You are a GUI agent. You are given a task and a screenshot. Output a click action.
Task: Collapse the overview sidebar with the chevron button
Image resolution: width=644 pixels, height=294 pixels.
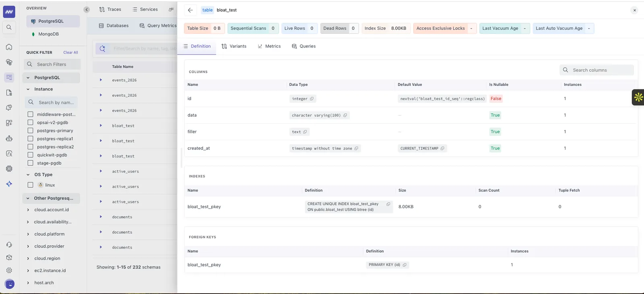click(x=87, y=10)
